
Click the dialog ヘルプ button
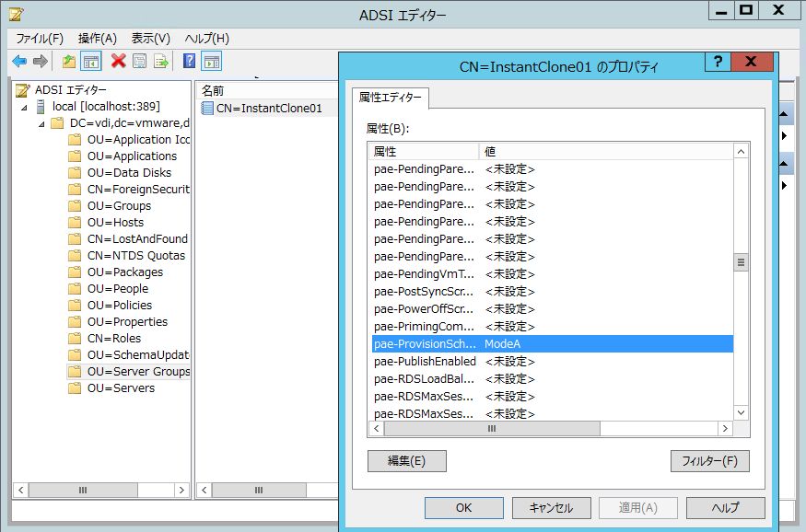click(x=725, y=508)
